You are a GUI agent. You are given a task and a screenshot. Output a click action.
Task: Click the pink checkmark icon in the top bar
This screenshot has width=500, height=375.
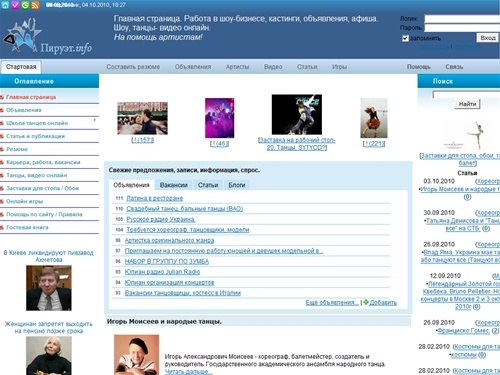pos(15,5)
